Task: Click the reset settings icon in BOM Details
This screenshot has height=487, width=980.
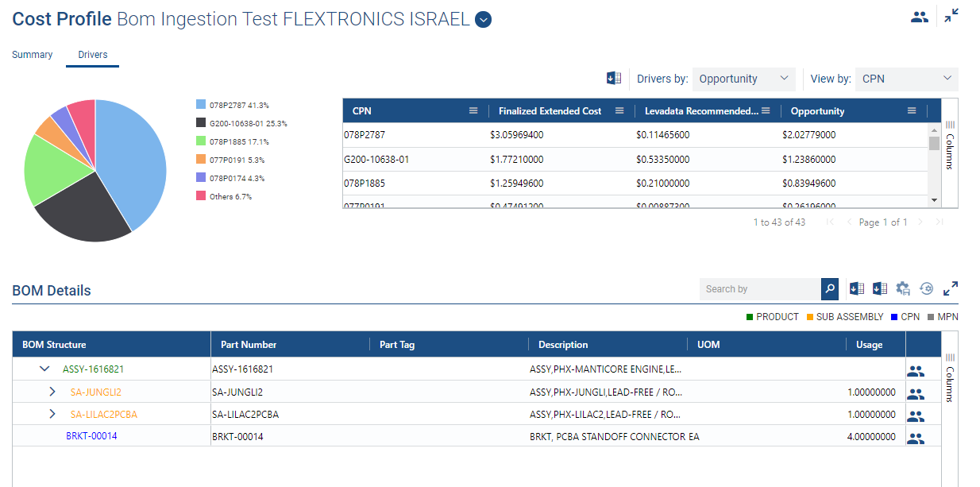Action: click(926, 289)
